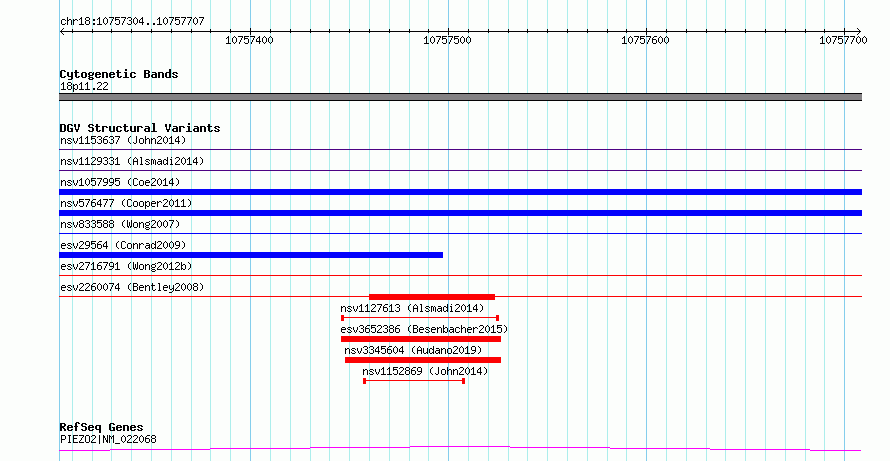
Task: Select the 18p11.22 band label
Action: point(84,86)
